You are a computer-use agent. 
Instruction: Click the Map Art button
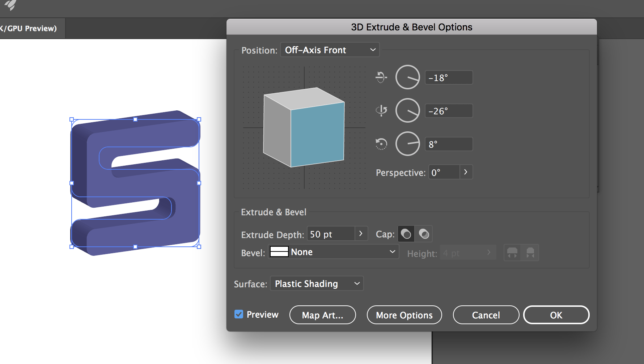click(x=322, y=315)
